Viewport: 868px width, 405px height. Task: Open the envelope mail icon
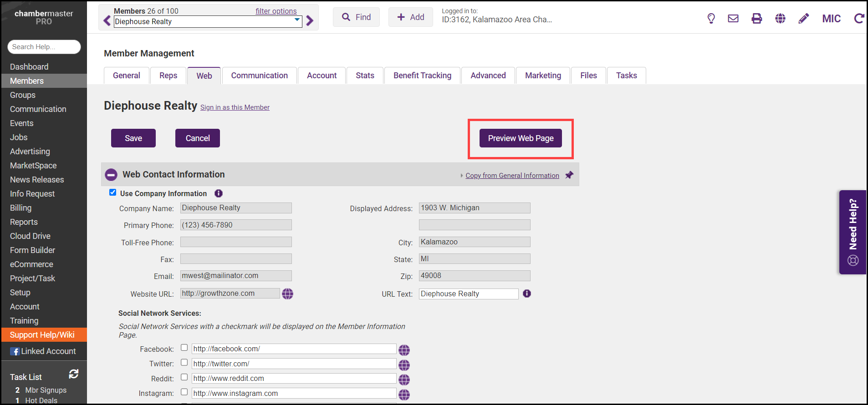click(733, 19)
